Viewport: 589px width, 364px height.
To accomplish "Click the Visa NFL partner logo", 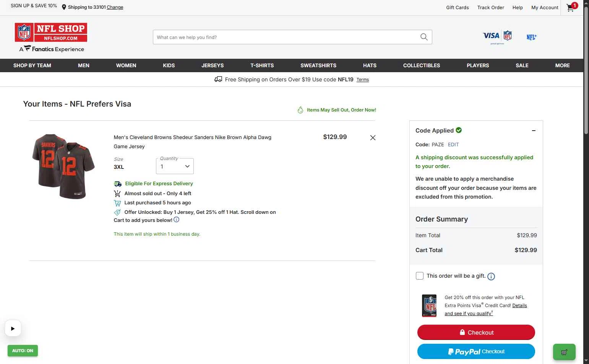I will tap(497, 37).
